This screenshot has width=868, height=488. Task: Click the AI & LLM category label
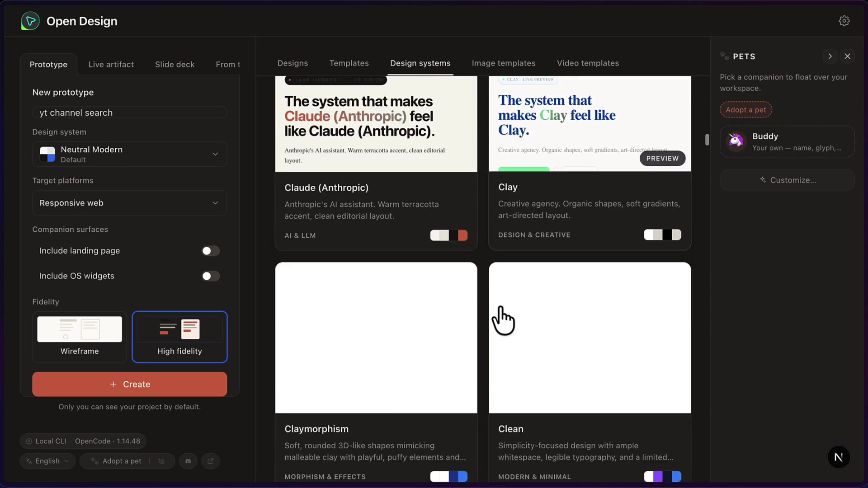pos(300,235)
